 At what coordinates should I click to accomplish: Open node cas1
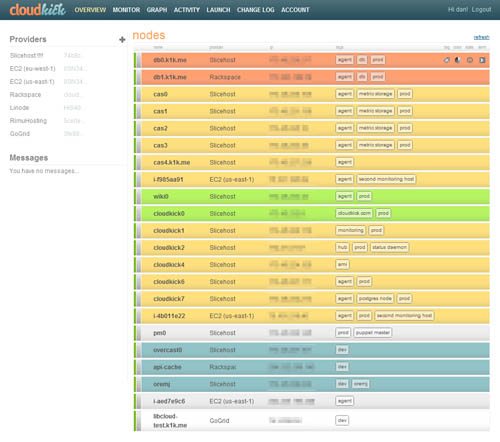tap(160, 111)
